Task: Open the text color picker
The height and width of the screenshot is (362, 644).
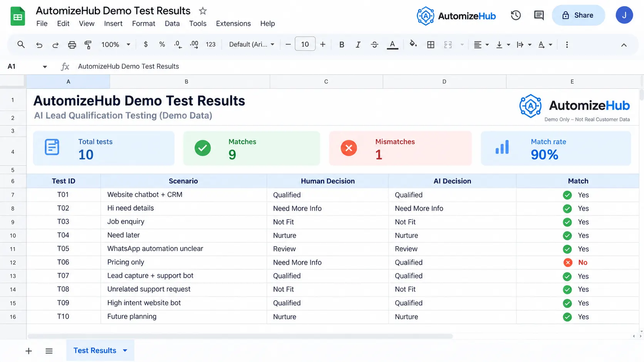Action: (392, 45)
